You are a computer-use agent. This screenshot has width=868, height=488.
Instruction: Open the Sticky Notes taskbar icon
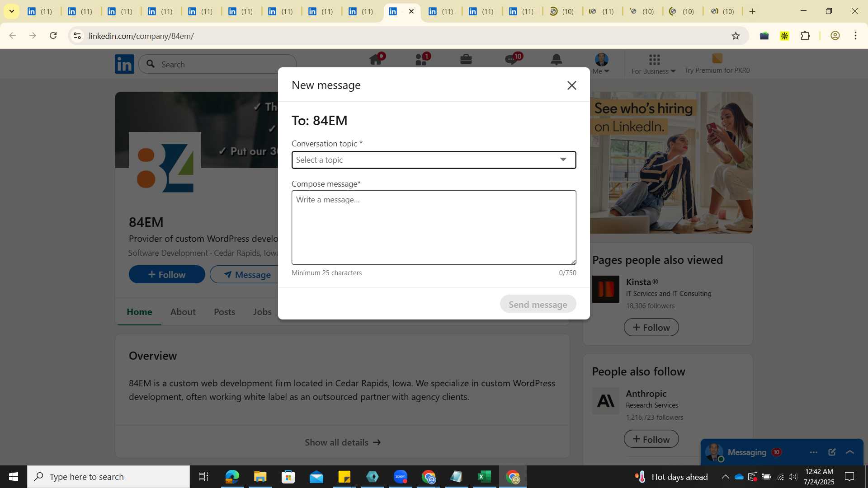(x=344, y=477)
